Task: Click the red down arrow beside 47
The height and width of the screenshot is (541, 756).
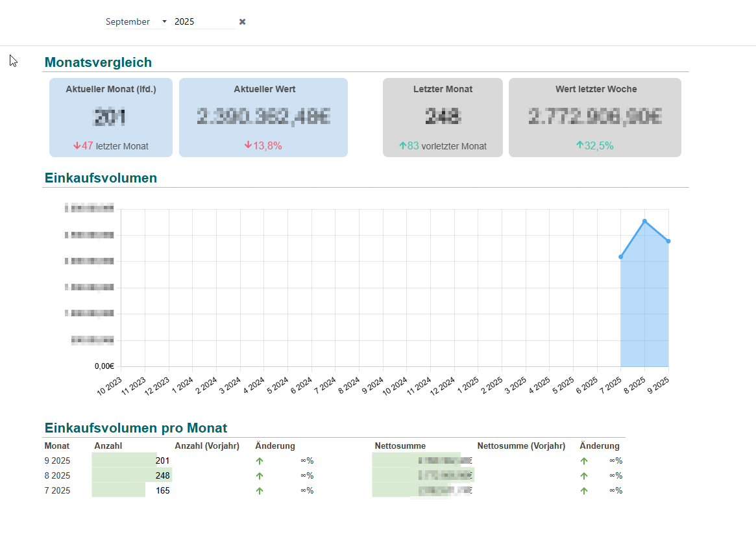Action: pos(77,145)
